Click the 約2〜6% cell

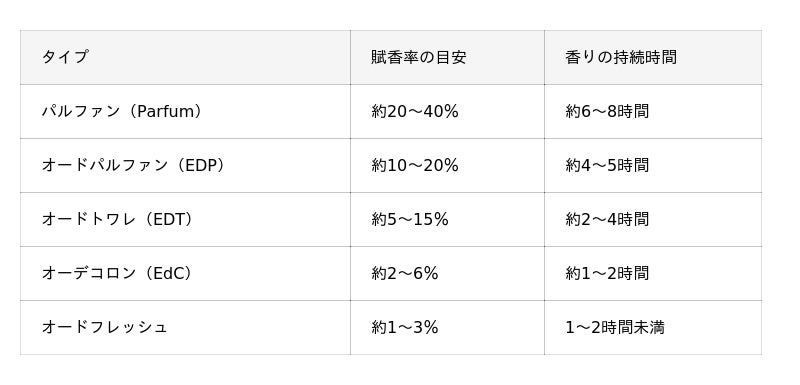[447, 274]
